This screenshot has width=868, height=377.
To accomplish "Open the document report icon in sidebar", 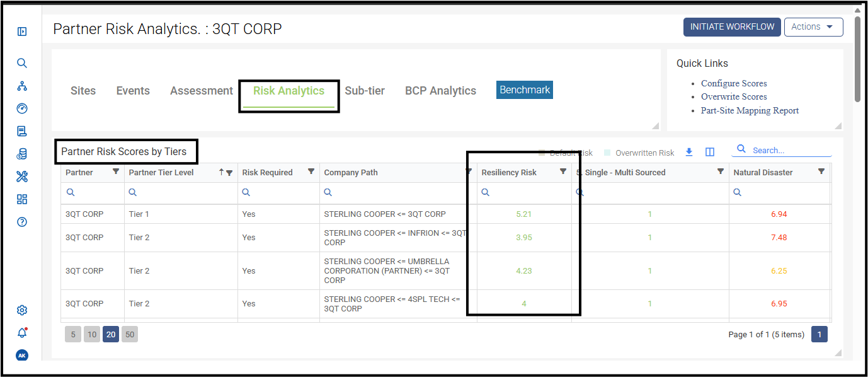I will point(22,131).
